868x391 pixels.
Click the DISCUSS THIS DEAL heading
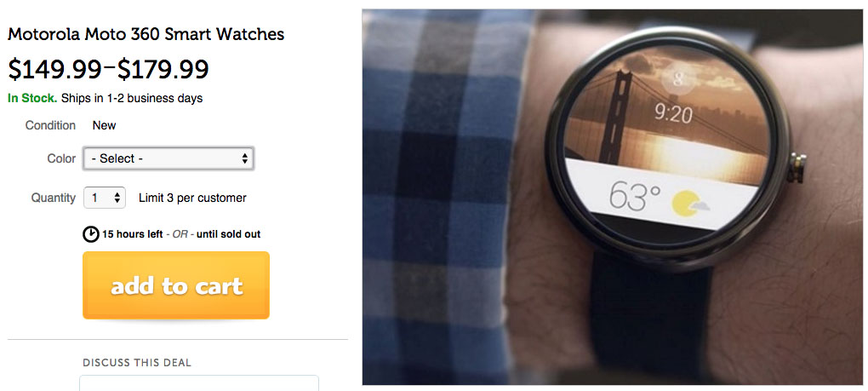137,363
